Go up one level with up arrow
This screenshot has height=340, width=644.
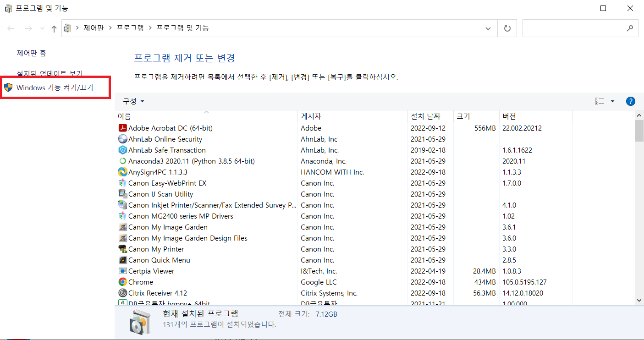click(54, 28)
